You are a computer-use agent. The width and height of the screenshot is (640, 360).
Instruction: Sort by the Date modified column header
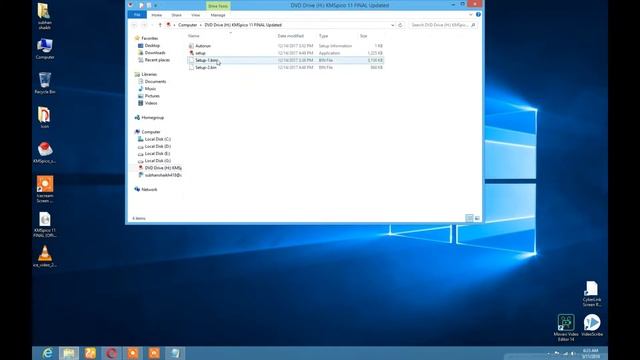pos(291,36)
